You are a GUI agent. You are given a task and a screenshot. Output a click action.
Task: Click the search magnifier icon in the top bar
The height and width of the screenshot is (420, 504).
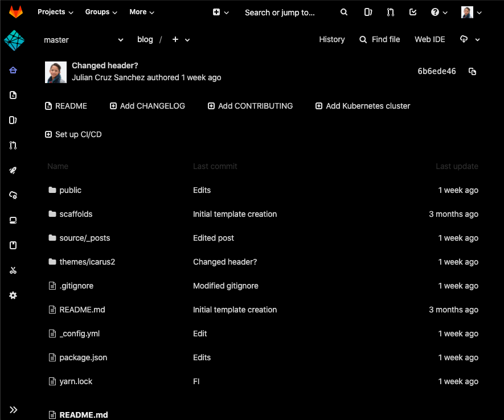pos(344,12)
